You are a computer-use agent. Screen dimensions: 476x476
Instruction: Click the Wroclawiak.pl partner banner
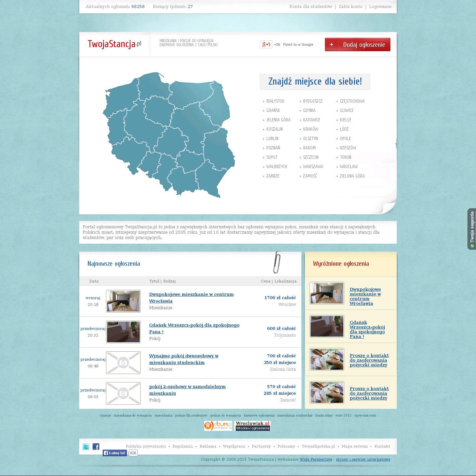tap(253, 426)
